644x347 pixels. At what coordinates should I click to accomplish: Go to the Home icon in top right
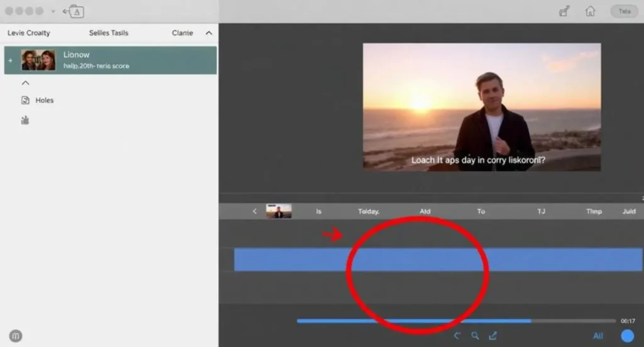point(590,11)
